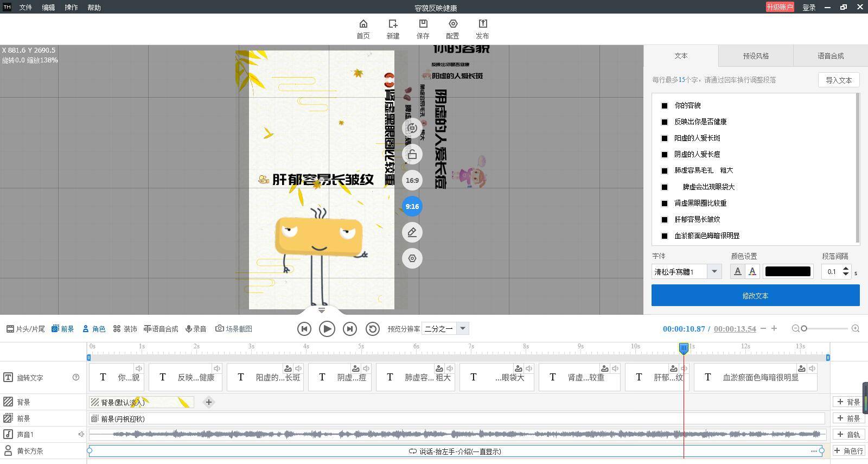Click the loop replay icon
The height and width of the screenshot is (464, 868).
372,329
